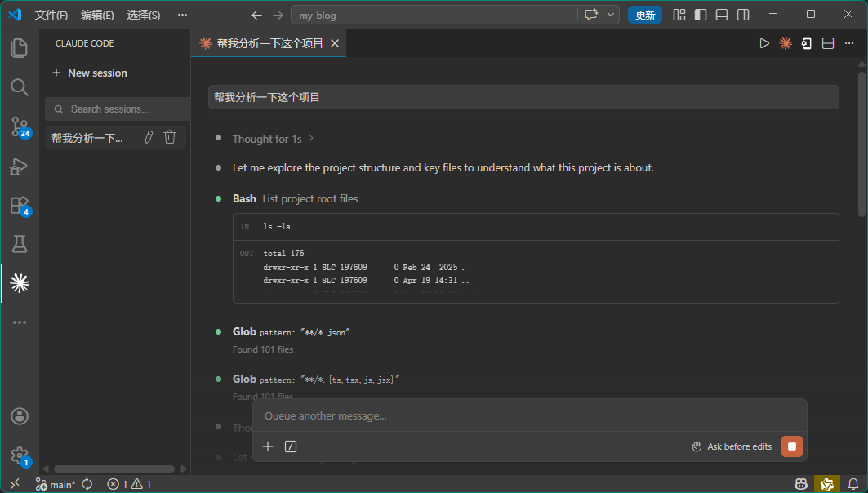Open the Testing flask view

[20, 244]
